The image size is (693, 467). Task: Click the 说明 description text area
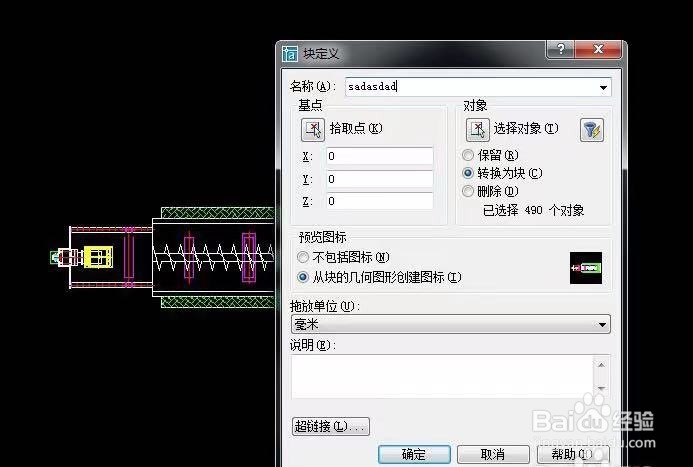pyautogui.click(x=442, y=376)
